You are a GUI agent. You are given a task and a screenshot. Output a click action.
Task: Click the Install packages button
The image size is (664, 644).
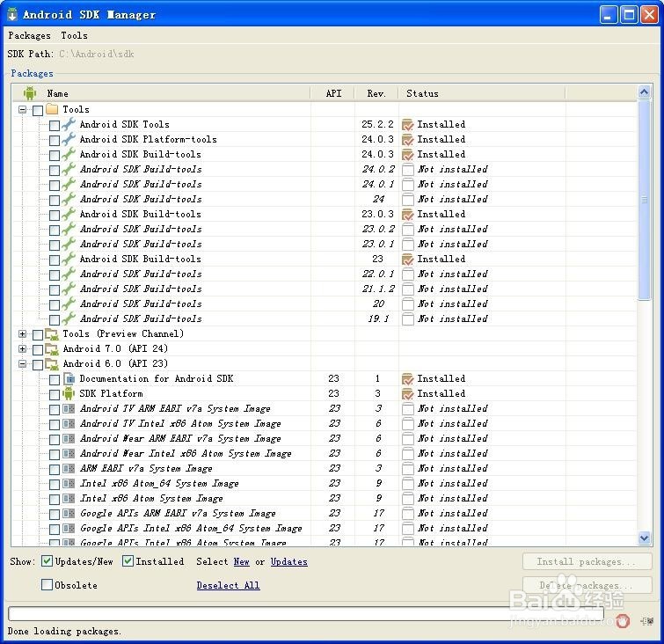click(587, 561)
